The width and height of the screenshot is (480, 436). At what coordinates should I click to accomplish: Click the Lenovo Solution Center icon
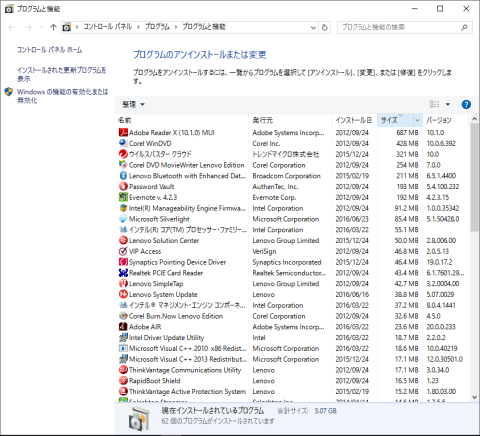(123, 240)
